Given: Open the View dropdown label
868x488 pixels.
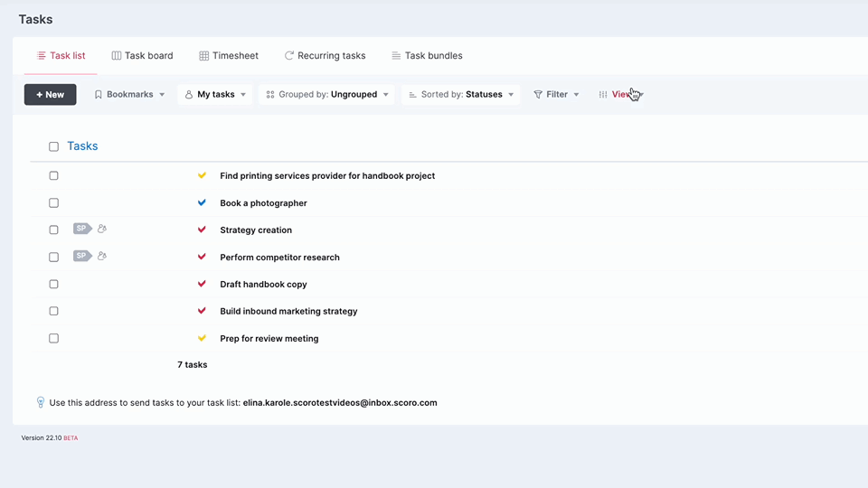Looking at the screenshot, I should 622,94.
